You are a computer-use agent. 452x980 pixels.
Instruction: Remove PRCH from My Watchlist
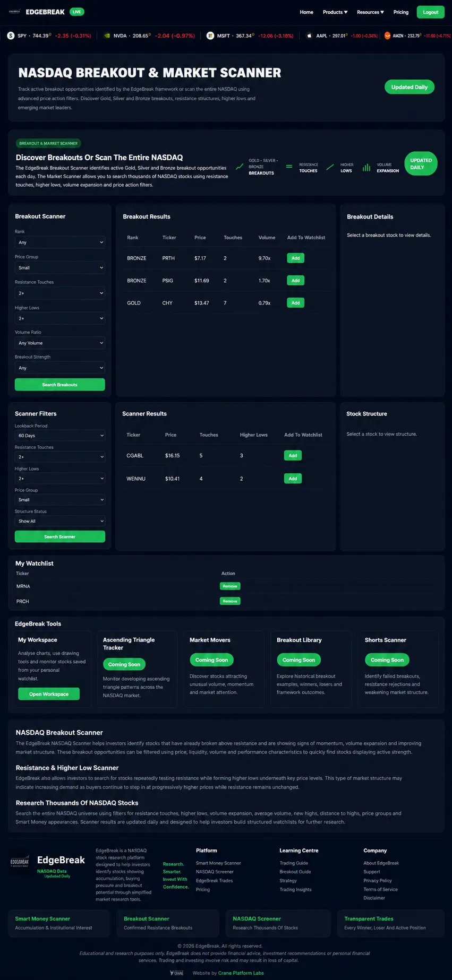(230, 601)
